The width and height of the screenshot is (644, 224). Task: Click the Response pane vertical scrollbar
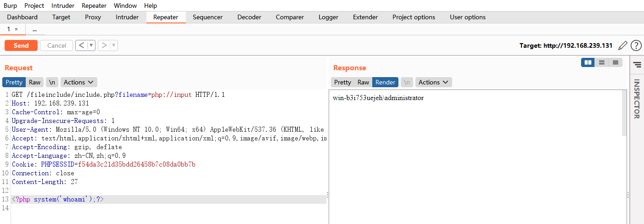pos(624,112)
